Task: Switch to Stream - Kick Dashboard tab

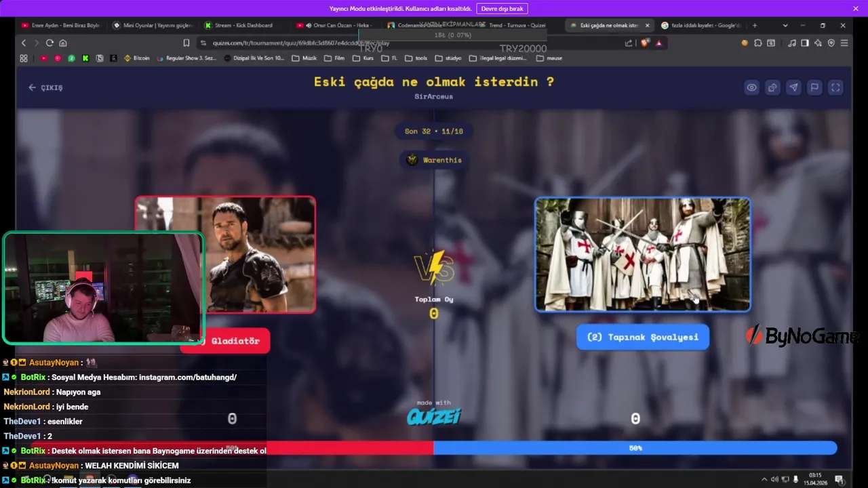Action: tap(244, 25)
